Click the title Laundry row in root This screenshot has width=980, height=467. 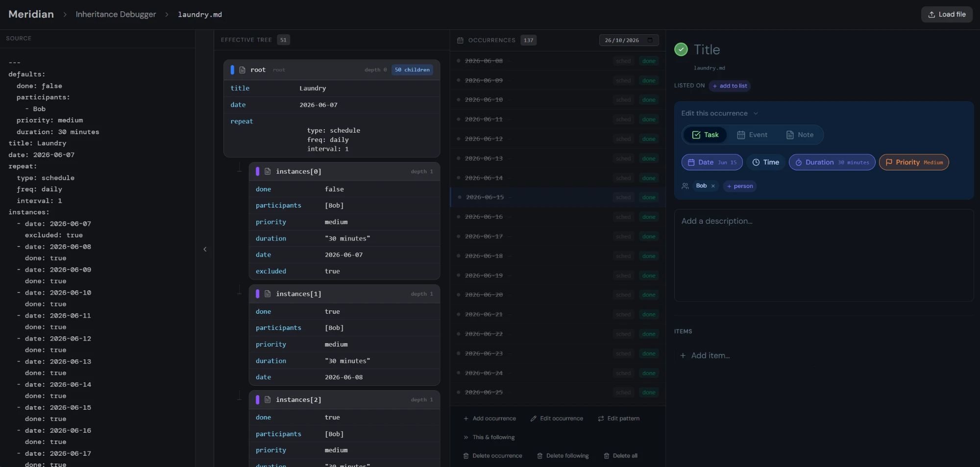click(332, 88)
